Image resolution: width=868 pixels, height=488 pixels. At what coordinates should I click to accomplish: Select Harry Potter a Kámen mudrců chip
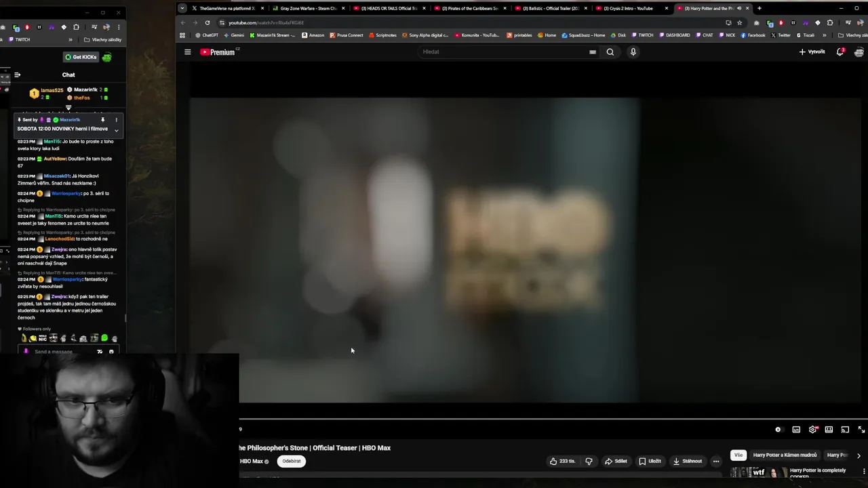[x=785, y=455]
